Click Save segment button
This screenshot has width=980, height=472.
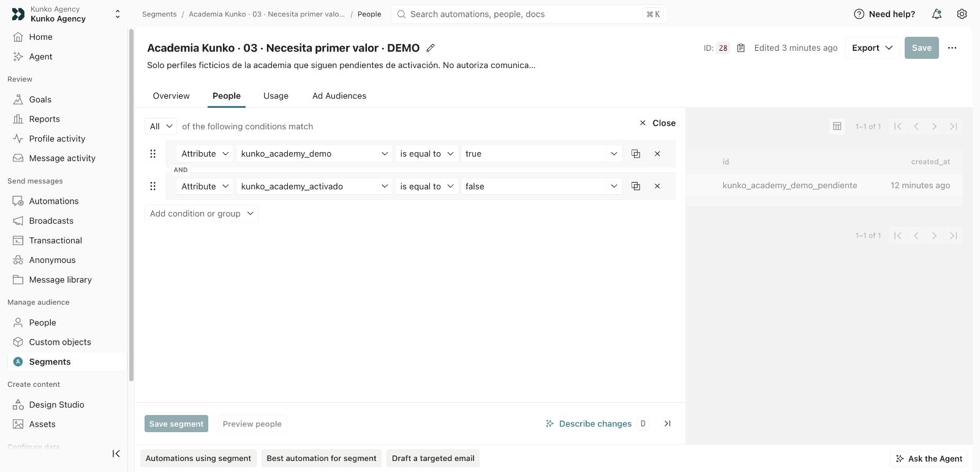click(x=176, y=424)
